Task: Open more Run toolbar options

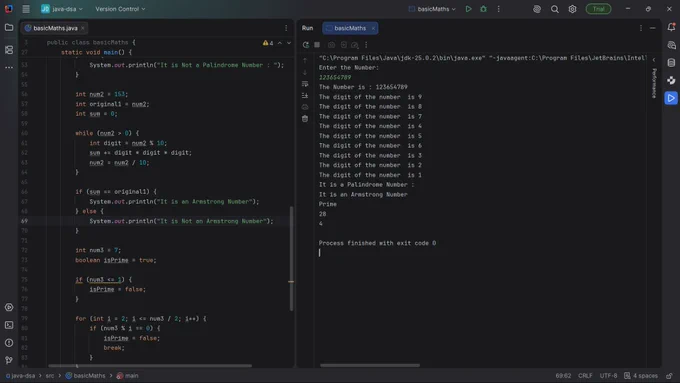Action: click(x=366, y=45)
